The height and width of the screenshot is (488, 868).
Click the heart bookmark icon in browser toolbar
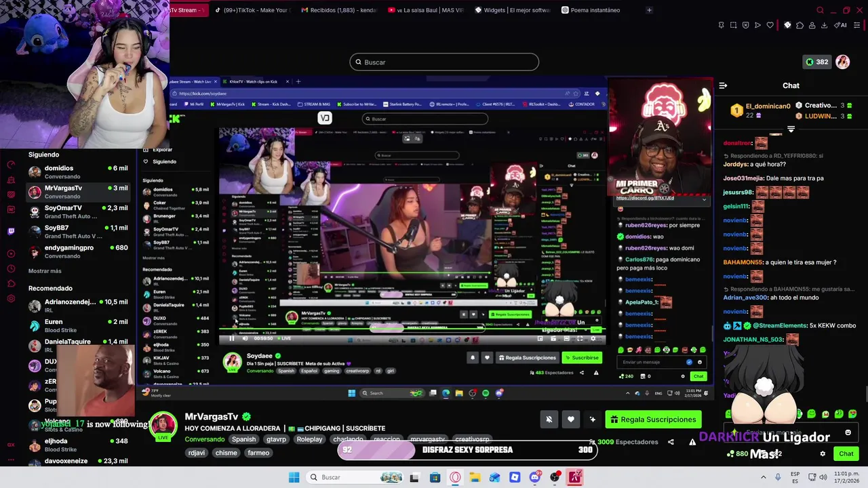[x=770, y=25]
